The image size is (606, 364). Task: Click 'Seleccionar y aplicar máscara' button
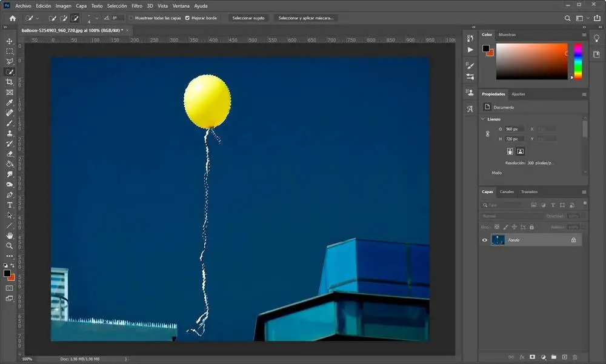pos(306,18)
